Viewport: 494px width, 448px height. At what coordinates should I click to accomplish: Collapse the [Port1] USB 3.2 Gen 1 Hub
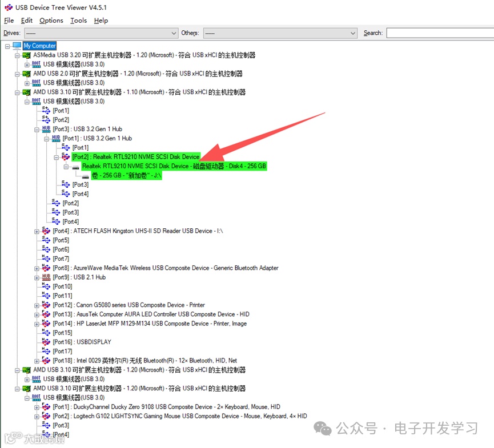(47, 139)
